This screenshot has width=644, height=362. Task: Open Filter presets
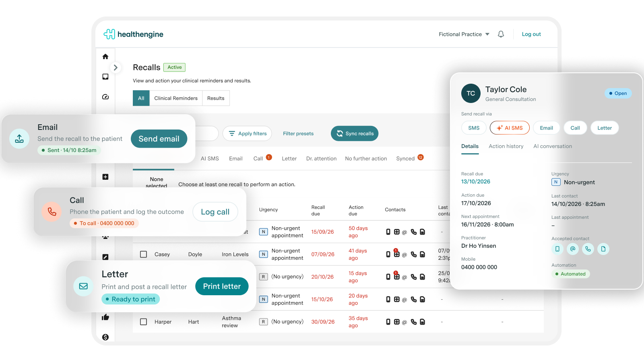click(298, 134)
